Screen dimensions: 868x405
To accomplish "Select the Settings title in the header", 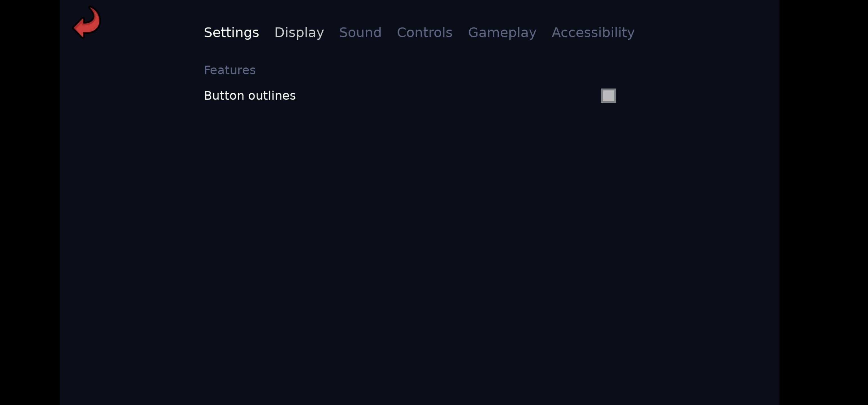I will (231, 32).
